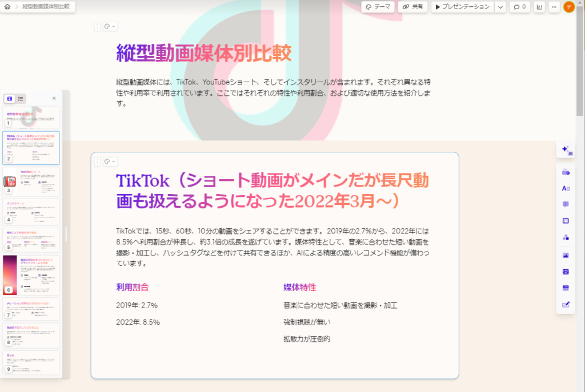Select slide thumbnail 9
This screenshot has height=392, width=585.
coord(31,362)
